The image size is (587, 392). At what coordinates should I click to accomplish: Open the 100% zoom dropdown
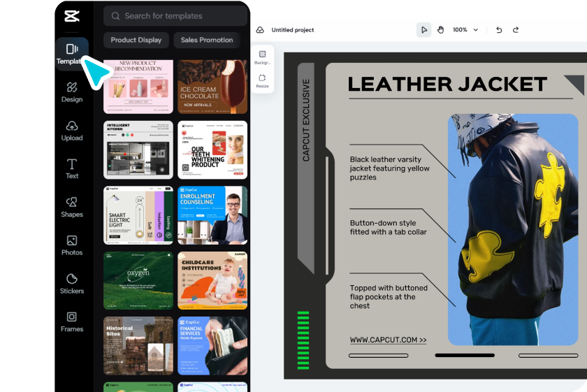coord(465,30)
